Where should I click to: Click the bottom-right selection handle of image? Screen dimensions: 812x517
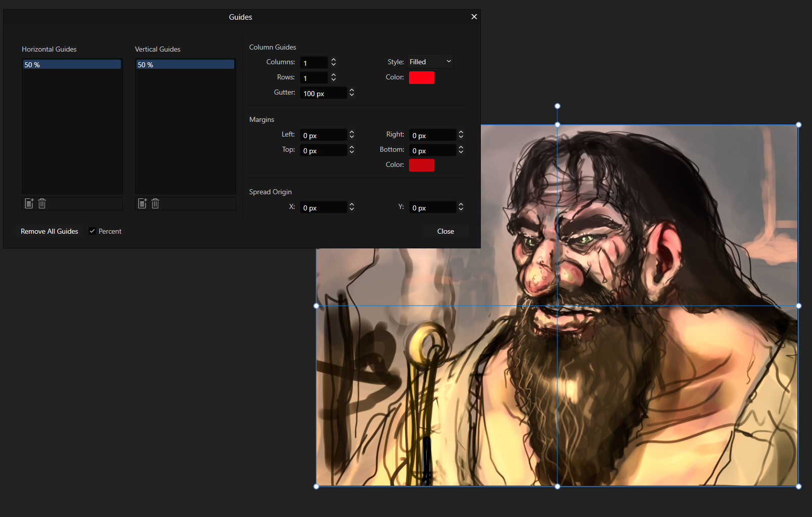click(x=799, y=487)
